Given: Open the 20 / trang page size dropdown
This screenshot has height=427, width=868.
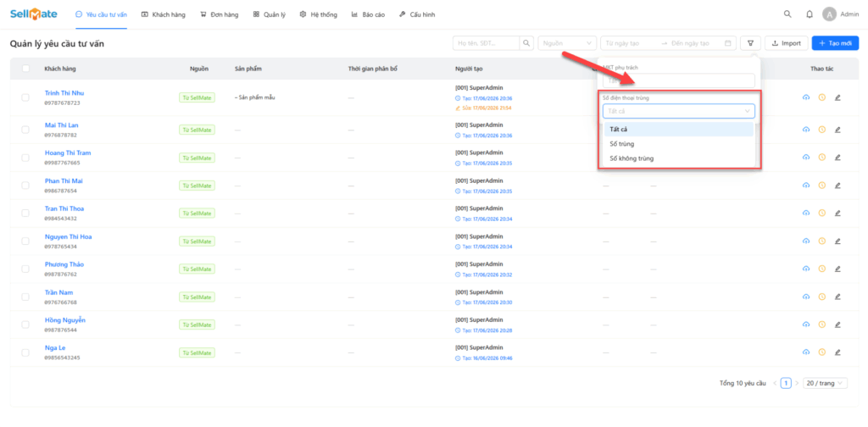Looking at the screenshot, I should [x=826, y=383].
